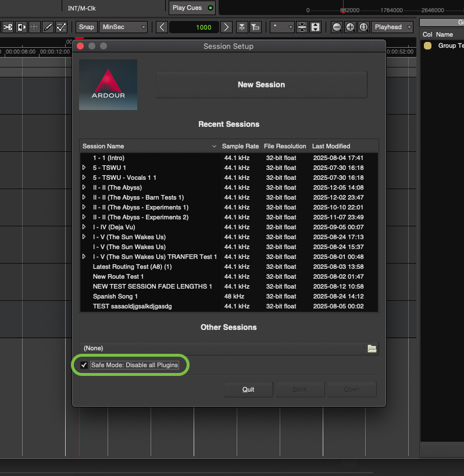
Task: Select the Spanish Song 1 session
Action: pyautogui.click(x=115, y=296)
